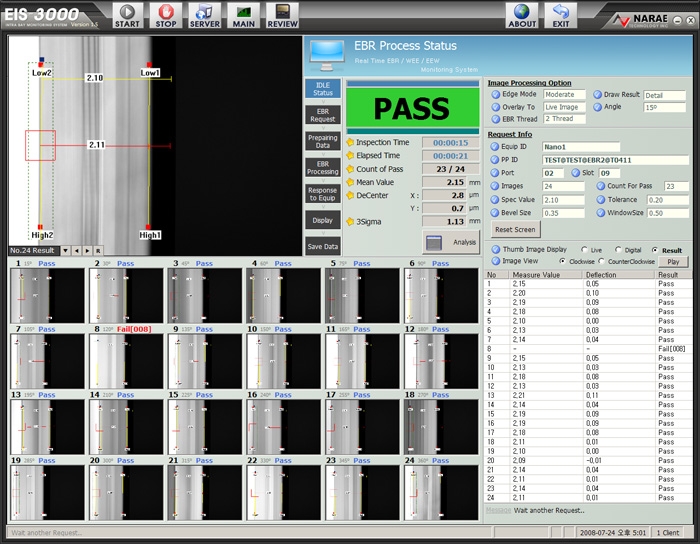Viewport: 700px width, 544px height.
Task: Click the Overlay To info icon
Action: [x=496, y=107]
